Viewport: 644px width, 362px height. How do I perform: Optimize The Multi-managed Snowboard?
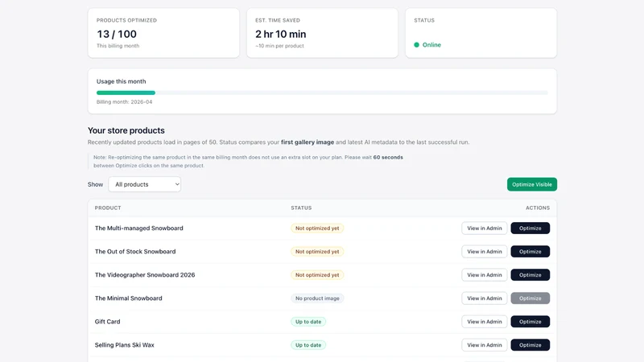pyautogui.click(x=530, y=228)
